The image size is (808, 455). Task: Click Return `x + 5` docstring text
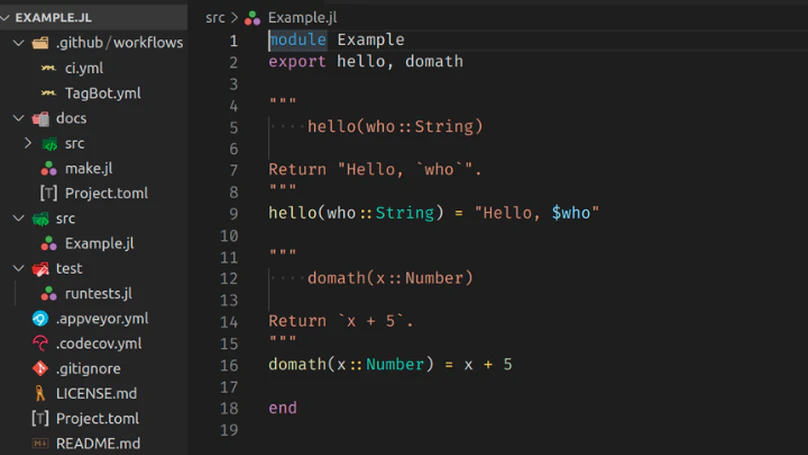[x=341, y=321]
